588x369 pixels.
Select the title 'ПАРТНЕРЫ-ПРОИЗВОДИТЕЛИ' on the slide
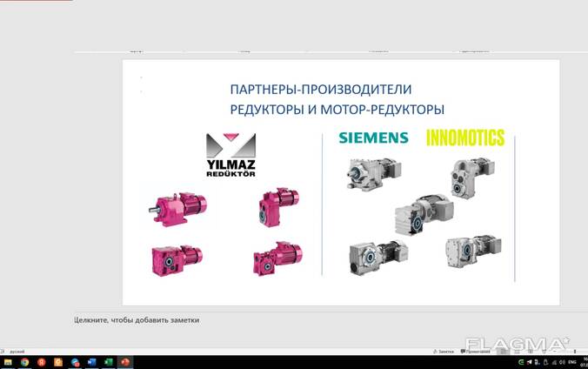[321, 90]
